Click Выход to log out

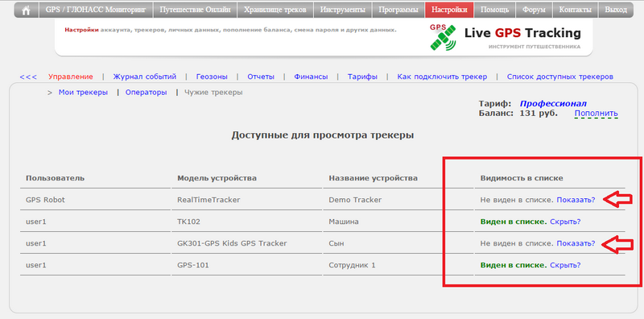click(x=616, y=10)
